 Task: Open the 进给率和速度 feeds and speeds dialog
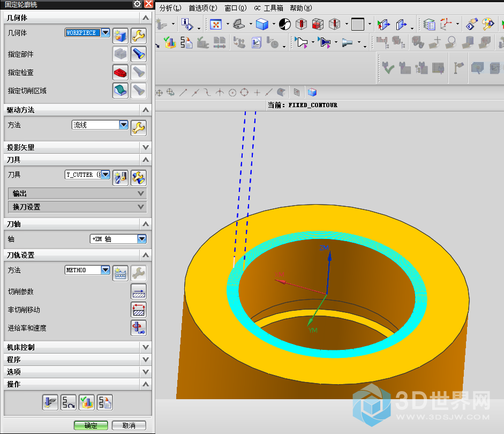click(x=139, y=328)
